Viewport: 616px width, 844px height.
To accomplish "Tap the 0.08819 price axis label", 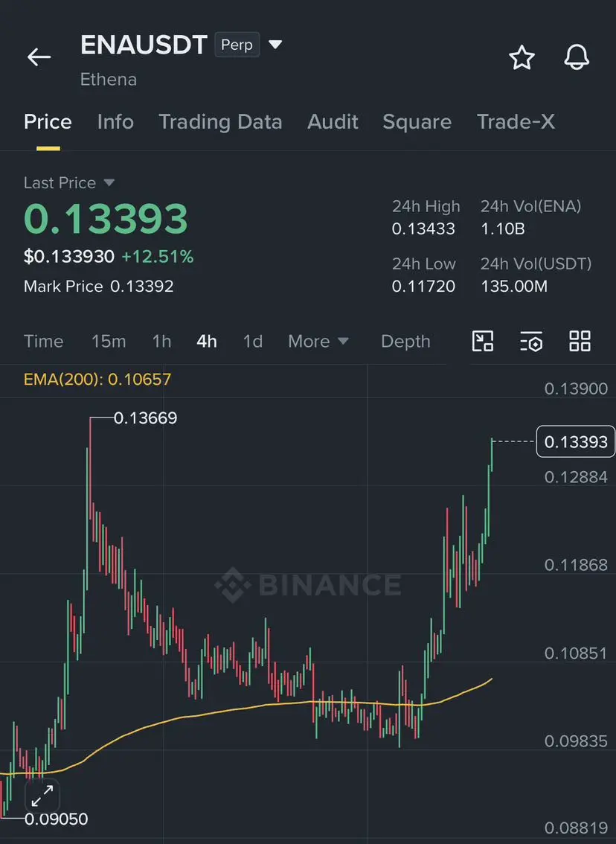I will coord(576,828).
